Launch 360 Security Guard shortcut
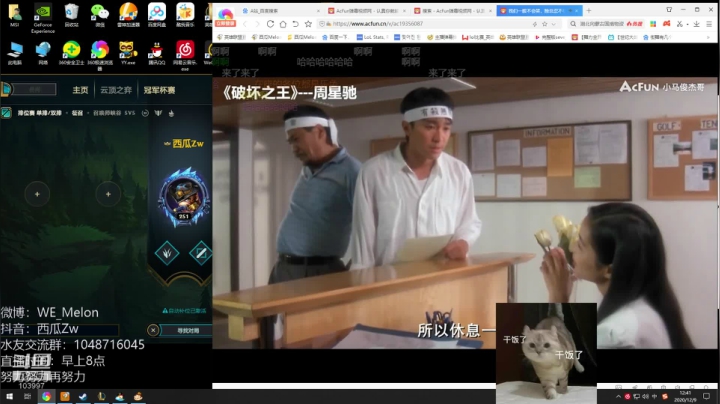 tap(71, 53)
